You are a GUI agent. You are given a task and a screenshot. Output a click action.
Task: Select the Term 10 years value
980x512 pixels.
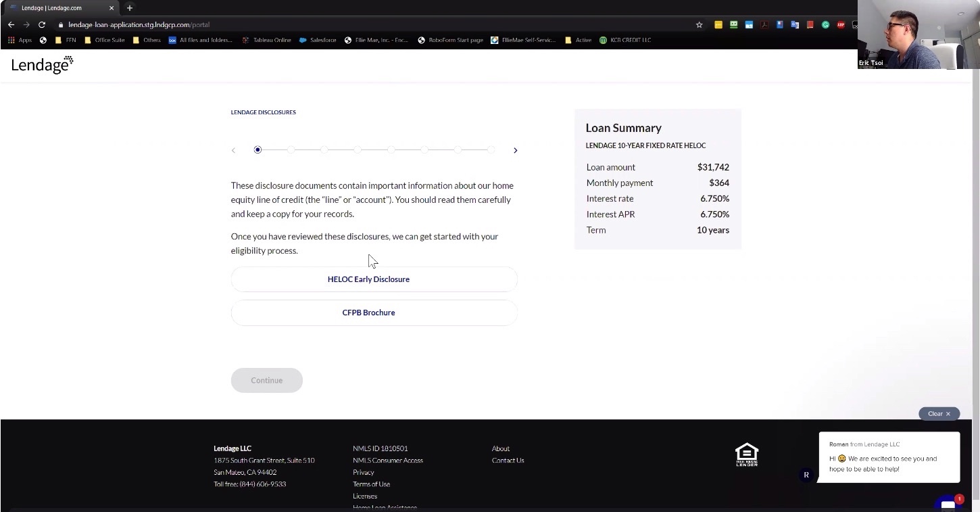coord(713,230)
